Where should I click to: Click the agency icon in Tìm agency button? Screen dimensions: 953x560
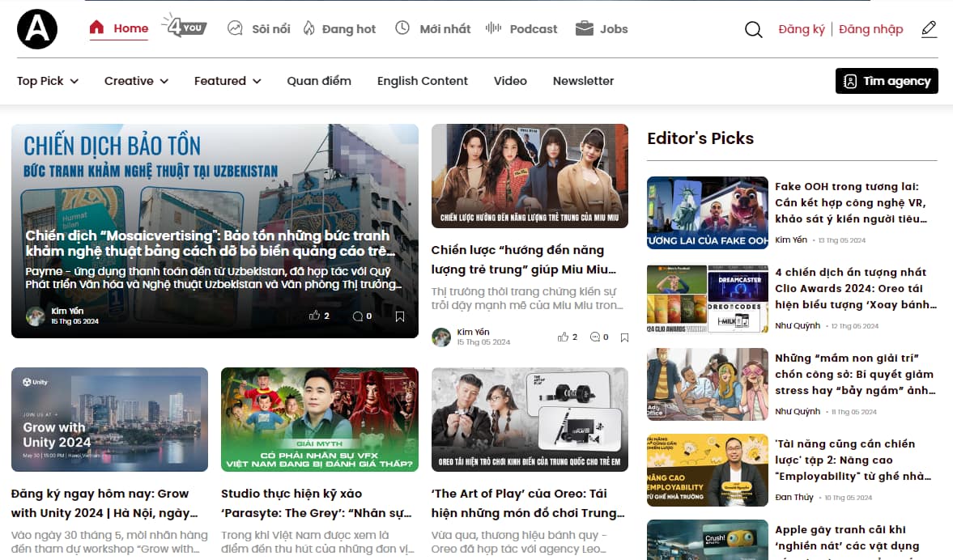coord(850,82)
